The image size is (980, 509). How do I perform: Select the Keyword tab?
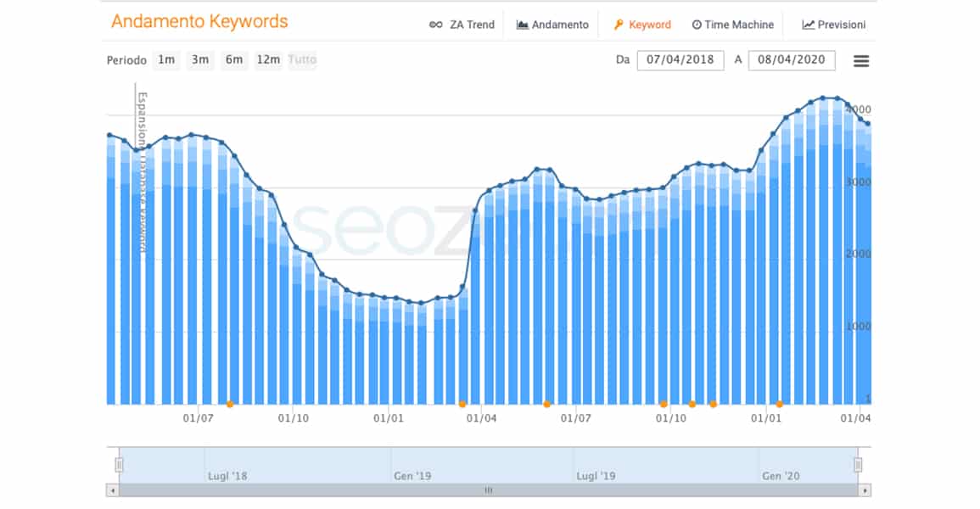[x=641, y=25]
